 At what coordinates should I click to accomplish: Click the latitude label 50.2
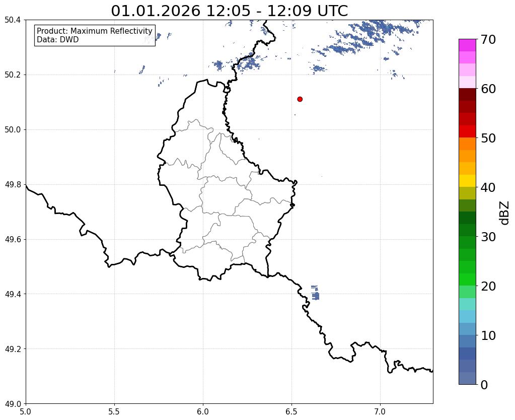(13, 75)
